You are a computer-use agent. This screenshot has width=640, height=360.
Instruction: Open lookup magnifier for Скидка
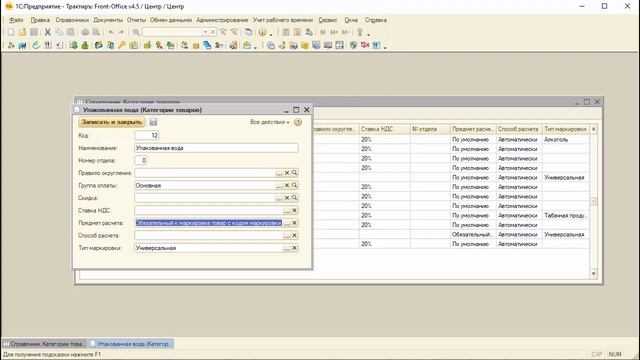click(294, 198)
